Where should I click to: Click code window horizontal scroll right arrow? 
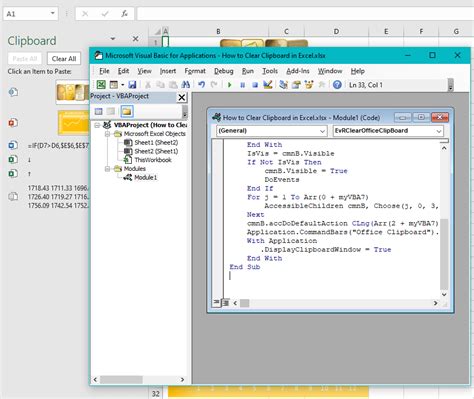[x=435, y=303]
